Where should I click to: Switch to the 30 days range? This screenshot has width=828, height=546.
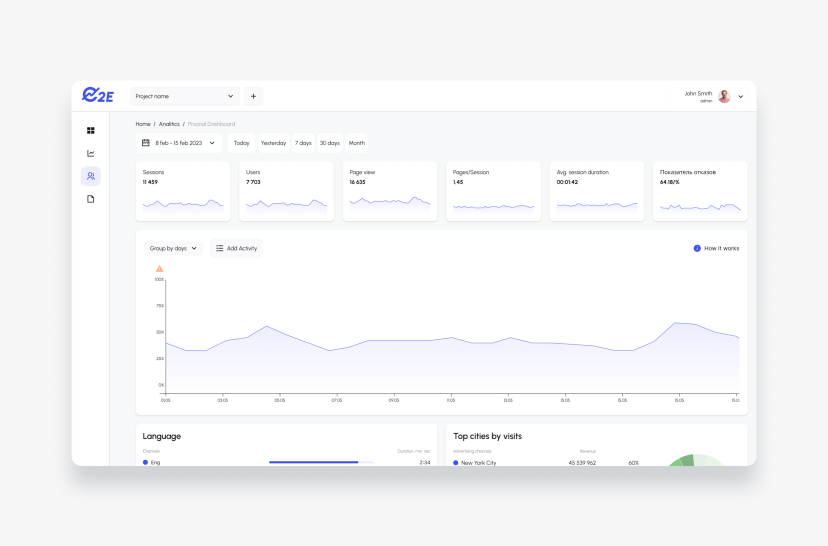click(330, 143)
